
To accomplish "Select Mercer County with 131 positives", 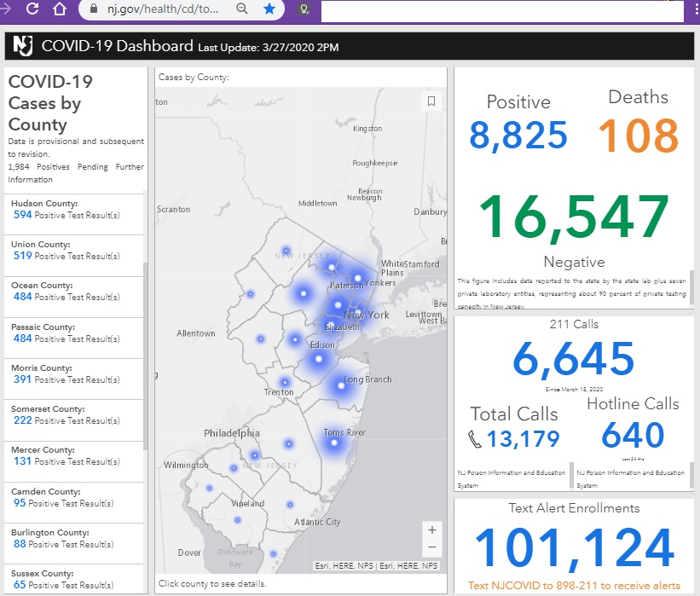I will [x=74, y=461].
